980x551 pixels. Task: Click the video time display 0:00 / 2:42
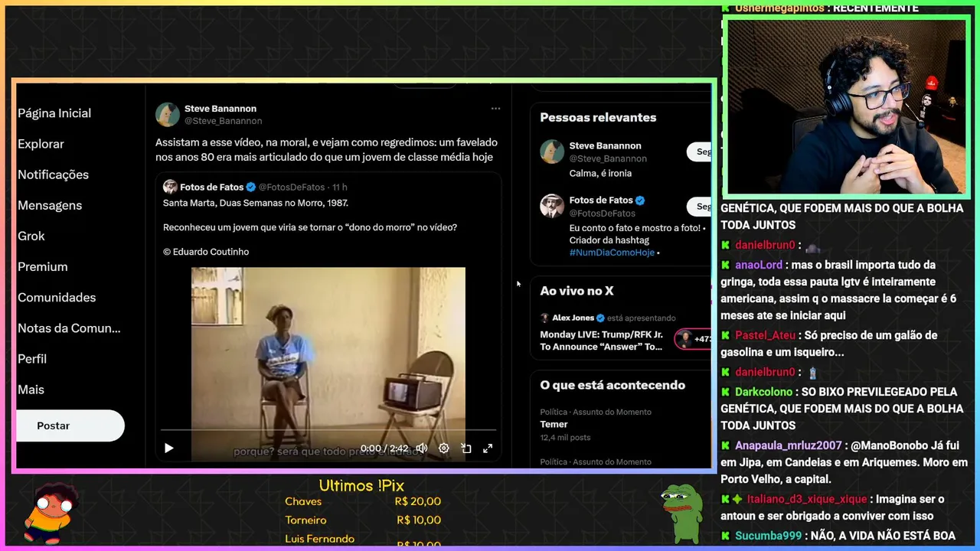coord(384,448)
